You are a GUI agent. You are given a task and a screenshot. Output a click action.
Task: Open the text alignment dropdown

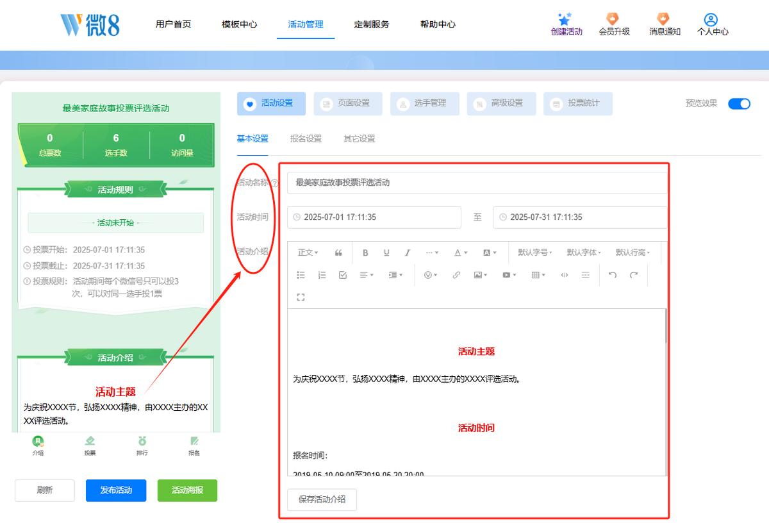(367, 275)
